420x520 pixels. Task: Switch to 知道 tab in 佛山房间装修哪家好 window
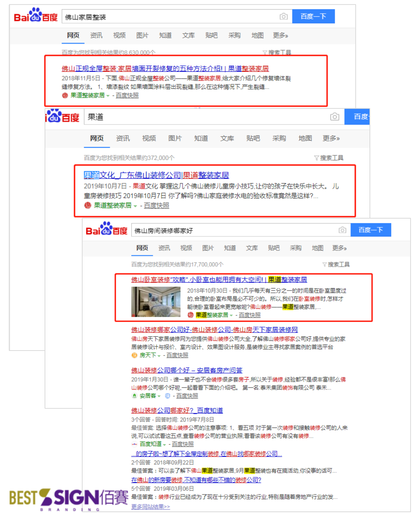(x=230, y=248)
